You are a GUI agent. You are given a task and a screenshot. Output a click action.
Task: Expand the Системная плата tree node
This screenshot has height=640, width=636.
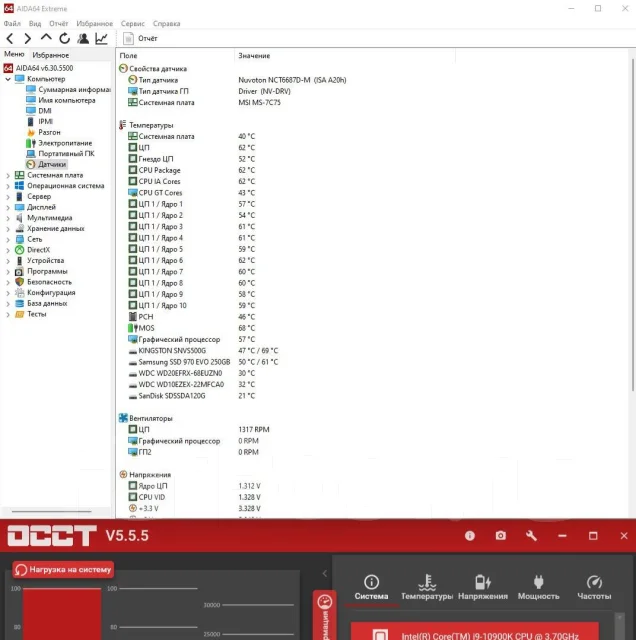pos(8,176)
